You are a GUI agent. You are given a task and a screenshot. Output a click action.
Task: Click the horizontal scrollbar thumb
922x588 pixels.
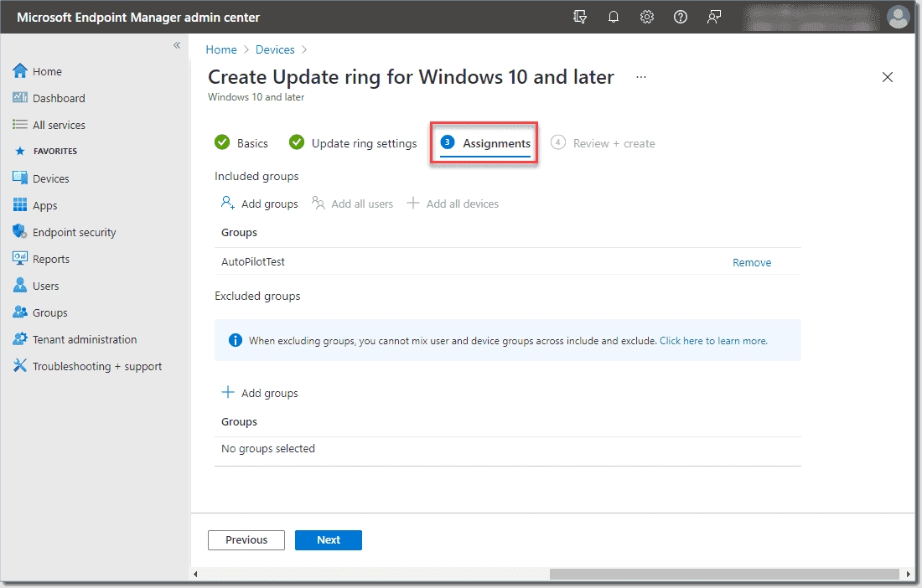(724, 574)
